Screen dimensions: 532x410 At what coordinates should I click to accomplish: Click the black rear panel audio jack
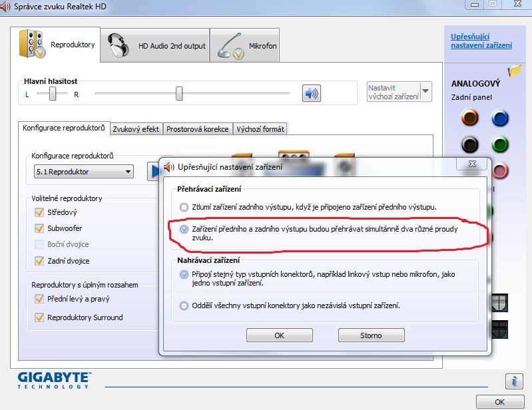pos(470,144)
